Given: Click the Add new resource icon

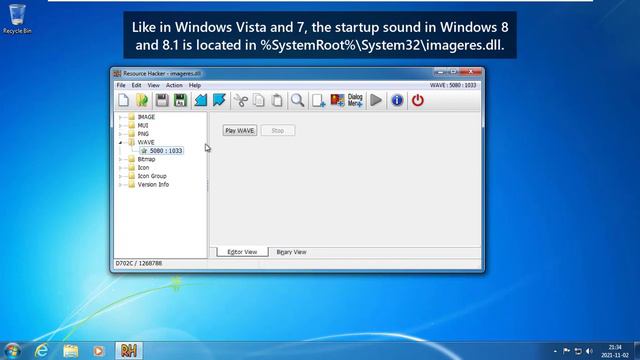Looking at the screenshot, I should 318,100.
